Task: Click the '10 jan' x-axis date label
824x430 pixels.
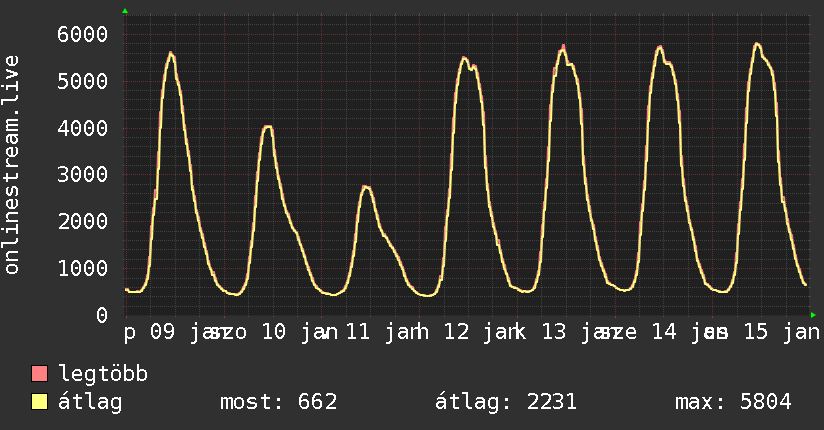Action: [300, 332]
